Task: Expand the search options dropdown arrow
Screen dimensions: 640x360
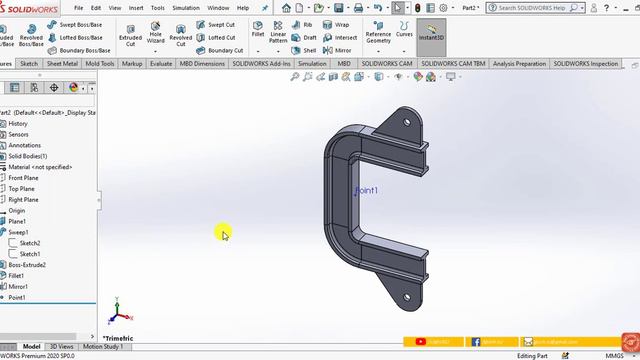Action: tap(582, 8)
